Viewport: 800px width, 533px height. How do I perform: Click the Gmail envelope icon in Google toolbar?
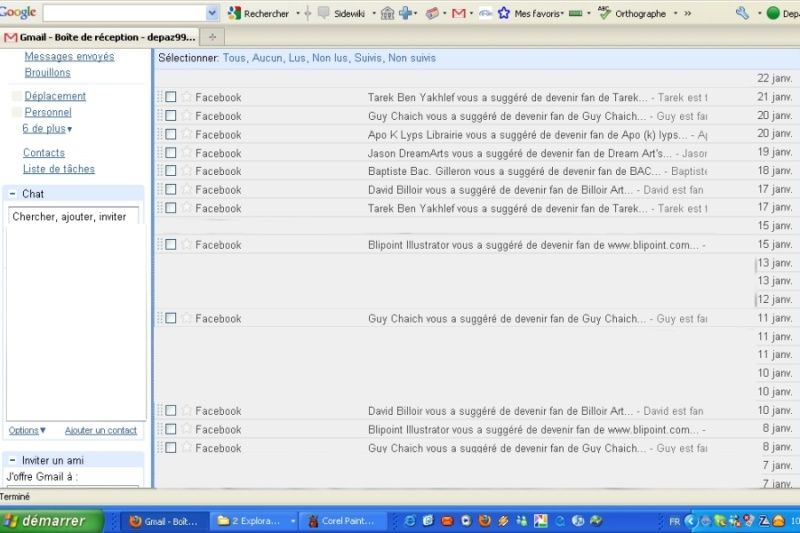[459, 13]
